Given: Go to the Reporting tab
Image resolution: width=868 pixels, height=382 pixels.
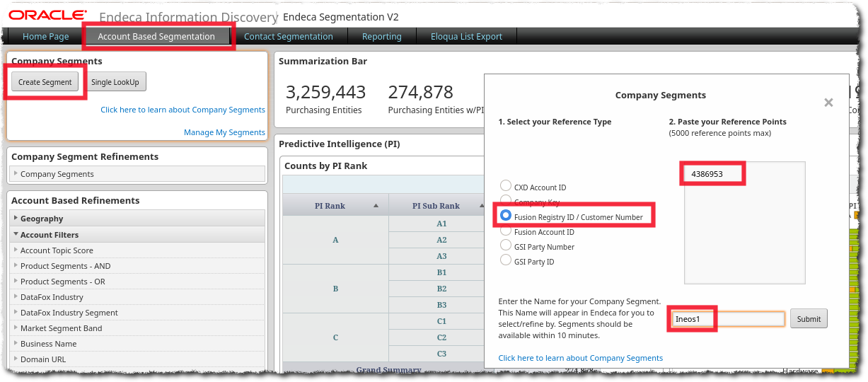Looking at the screenshot, I should point(382,37).
